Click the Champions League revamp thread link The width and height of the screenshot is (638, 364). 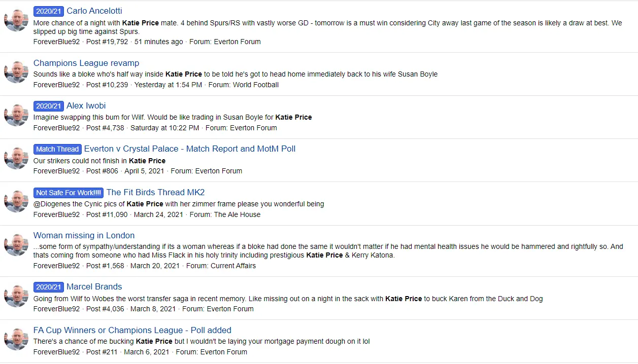86,63
